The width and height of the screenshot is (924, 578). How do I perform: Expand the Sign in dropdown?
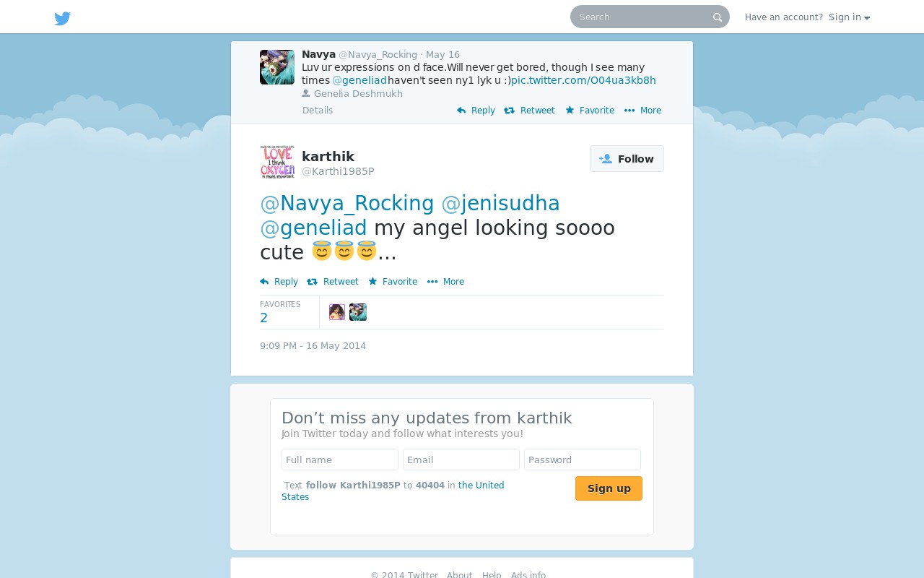pos(849,17)
